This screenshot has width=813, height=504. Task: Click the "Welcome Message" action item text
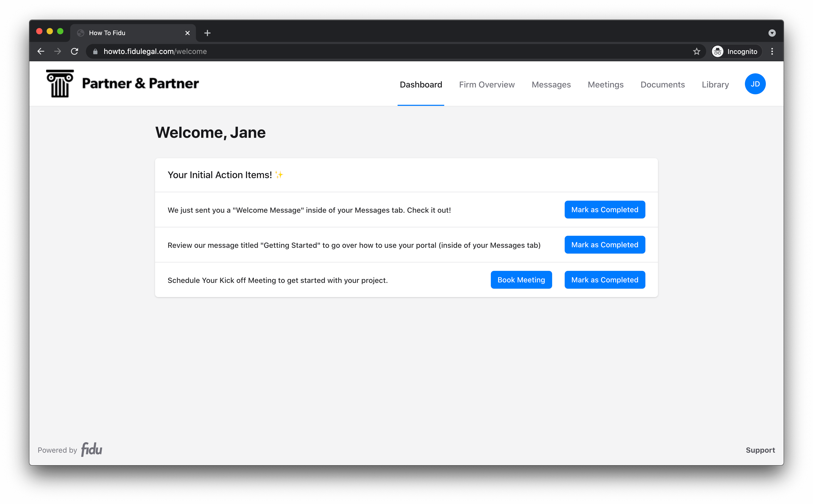pyautogui.click(x=309, y=210)
